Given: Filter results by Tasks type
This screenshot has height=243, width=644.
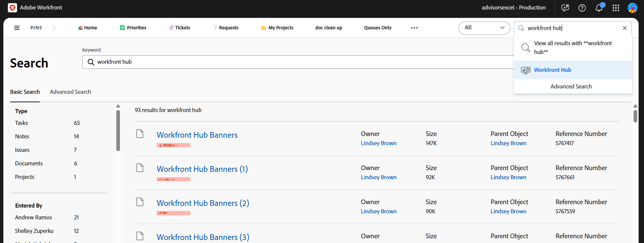Looking at the screenshot, I should tap(22, 123).
